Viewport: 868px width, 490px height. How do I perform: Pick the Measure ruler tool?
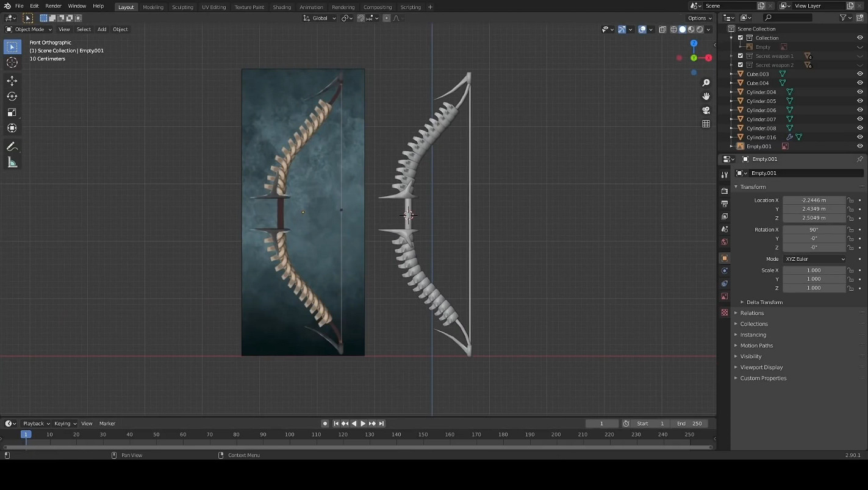coord(12,163)
